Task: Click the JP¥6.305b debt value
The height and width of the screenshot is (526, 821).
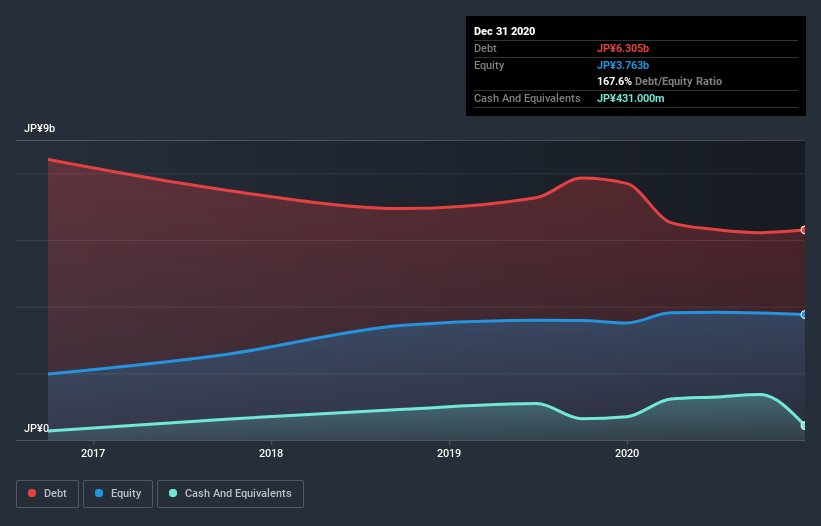Action: (623, 48)
